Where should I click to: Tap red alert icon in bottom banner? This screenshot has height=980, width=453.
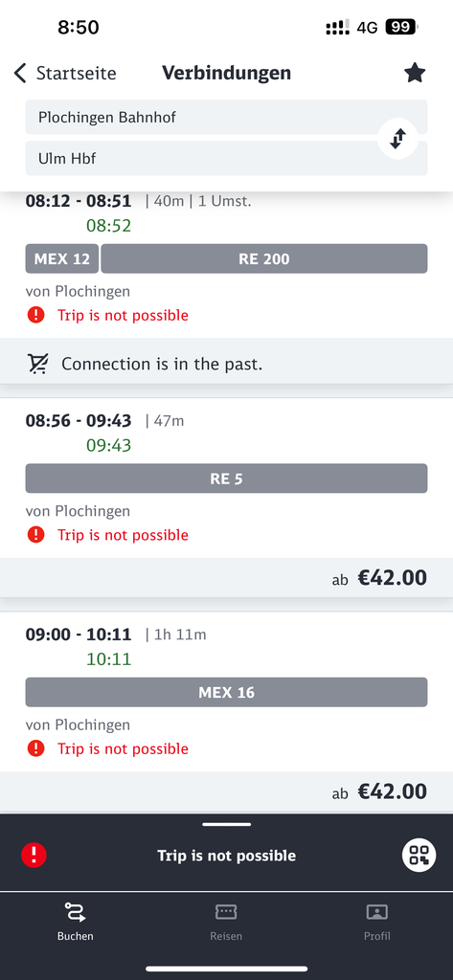[x=34, y=855]
